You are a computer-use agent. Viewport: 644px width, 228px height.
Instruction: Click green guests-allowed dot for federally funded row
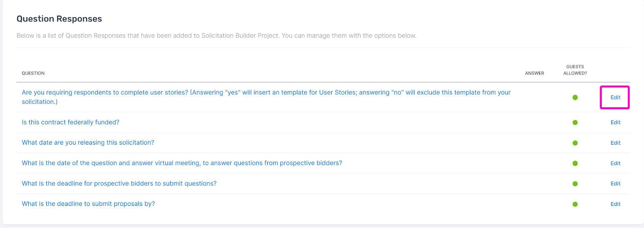tap(575, 122)
